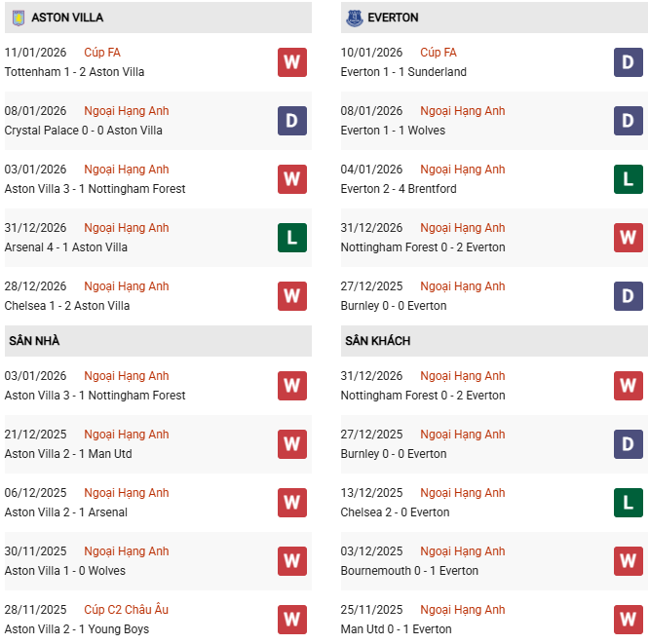Click W badge for Aston Villa vs Man Utd

[x=292, y=444]
